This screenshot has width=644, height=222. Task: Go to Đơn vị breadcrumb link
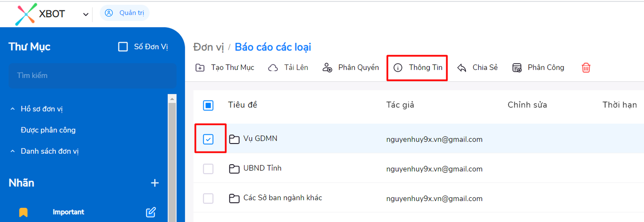[208, 47]
